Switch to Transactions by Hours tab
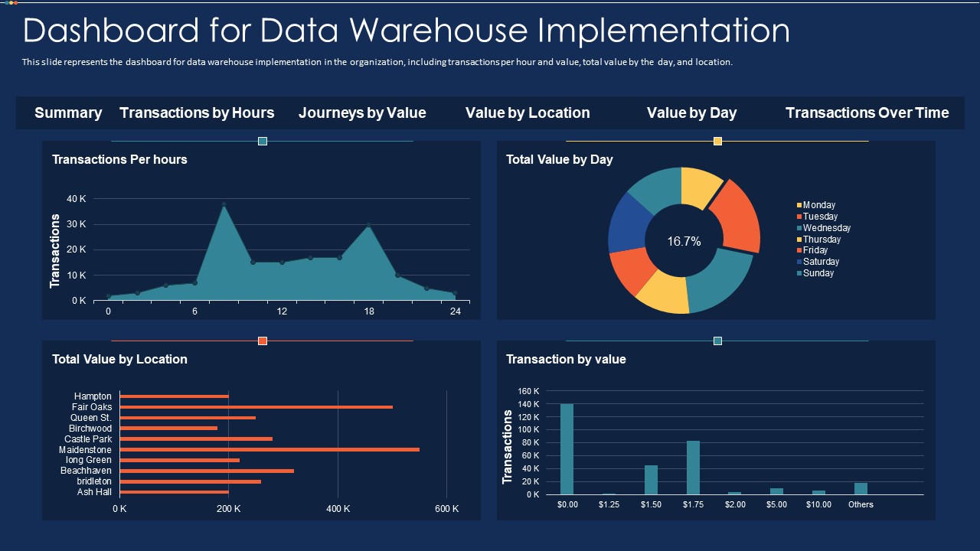Viewport: 980px width, 551px height. pyautogui.click(x=197, y=112)
